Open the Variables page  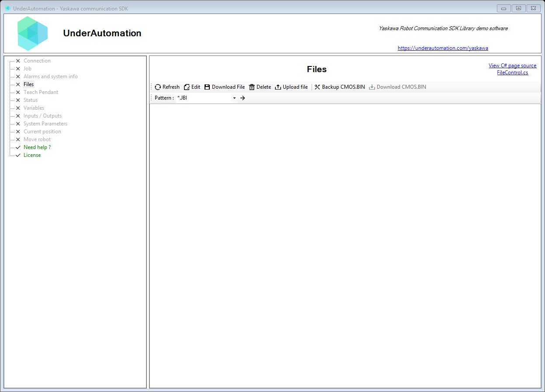click(x=34, y=108)
